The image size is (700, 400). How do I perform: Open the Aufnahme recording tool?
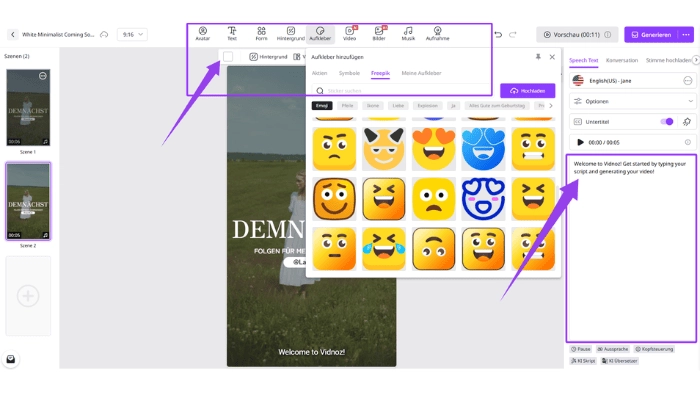click(438, 33)
